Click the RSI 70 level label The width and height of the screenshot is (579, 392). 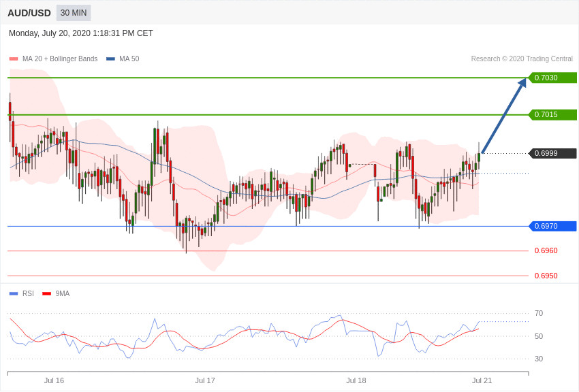click(x=539, y=314)
